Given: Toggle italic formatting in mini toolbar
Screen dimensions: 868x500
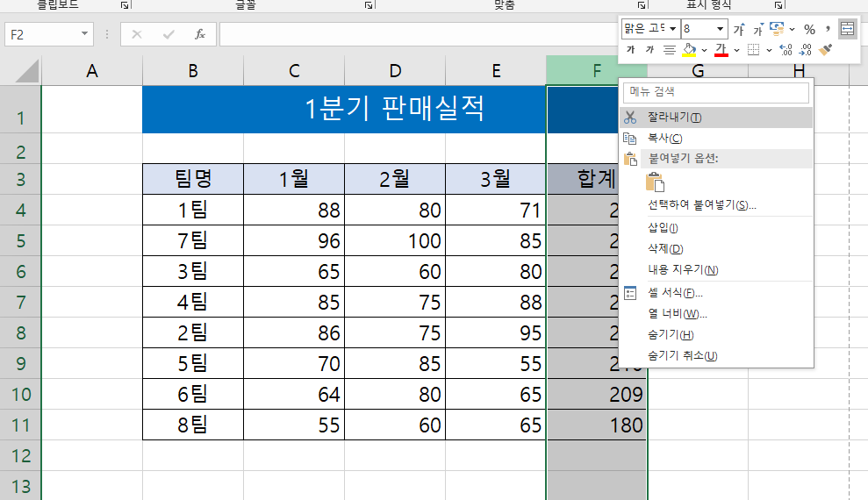Looking at the screenshot, I should [x=649, y=50].
